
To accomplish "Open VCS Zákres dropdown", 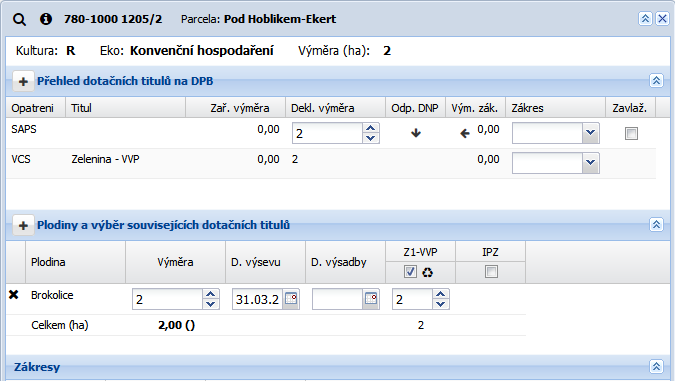I will pyautogui.click(x=591, y=163).
